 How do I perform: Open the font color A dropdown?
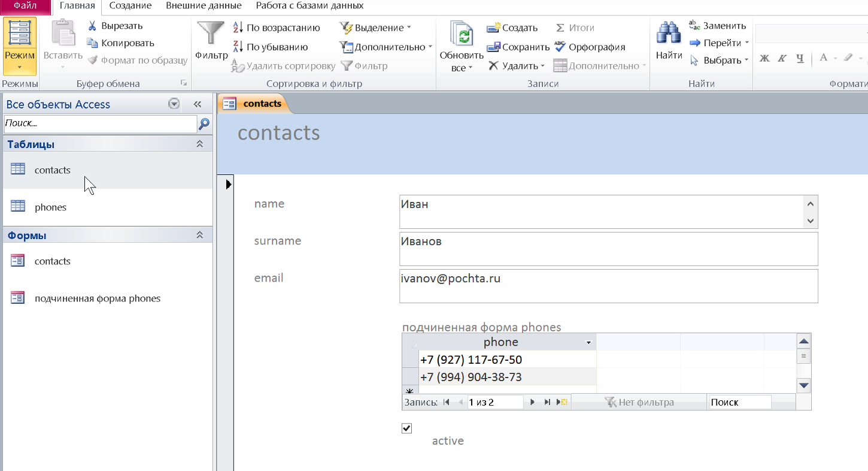(834, 58)
